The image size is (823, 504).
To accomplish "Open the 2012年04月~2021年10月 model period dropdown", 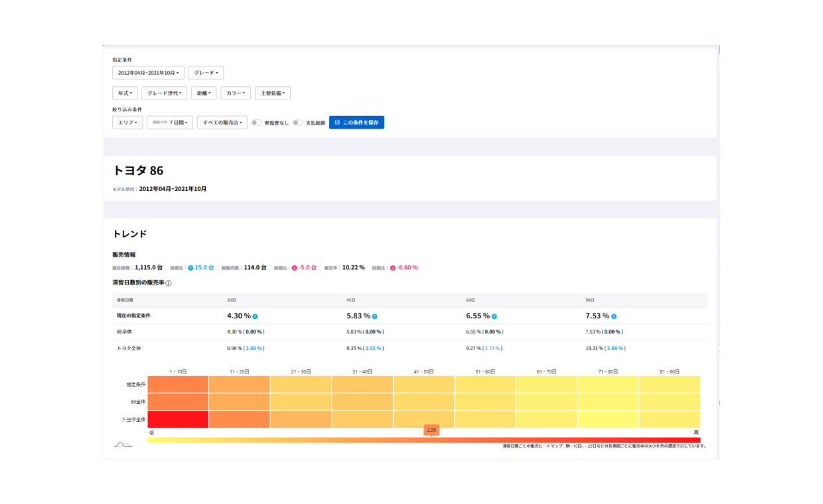I will point(149,73).
